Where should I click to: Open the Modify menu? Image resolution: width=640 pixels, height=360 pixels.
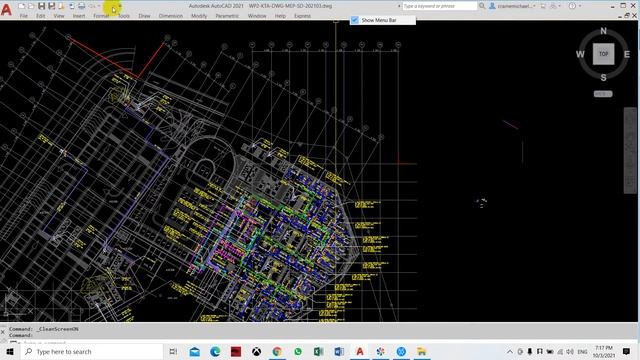pos(199,16)
